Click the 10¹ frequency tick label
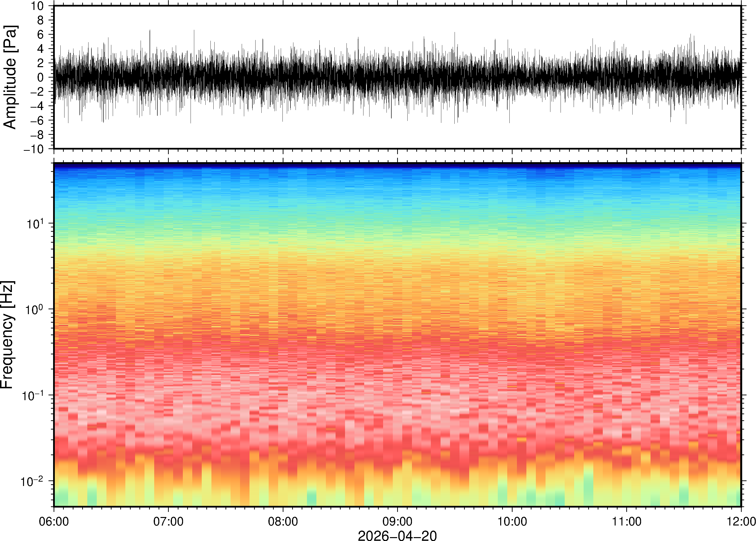Image resolution: width=756 pixels, height=541 pixels. point(35,224)
